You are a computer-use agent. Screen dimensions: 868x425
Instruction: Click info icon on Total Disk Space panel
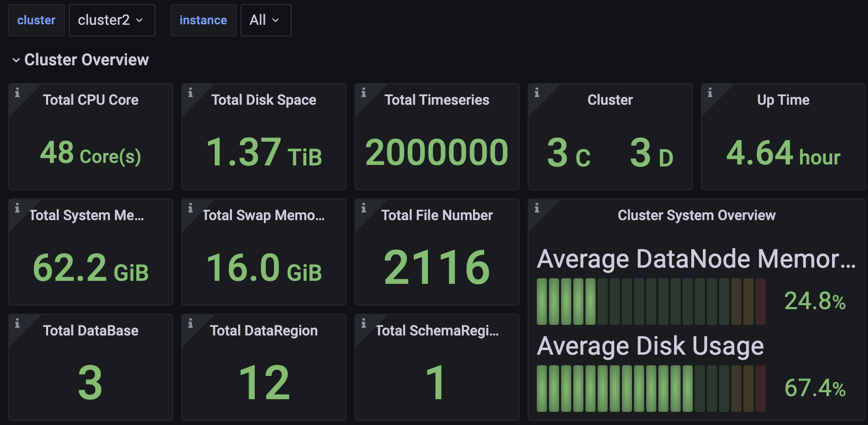190,93
